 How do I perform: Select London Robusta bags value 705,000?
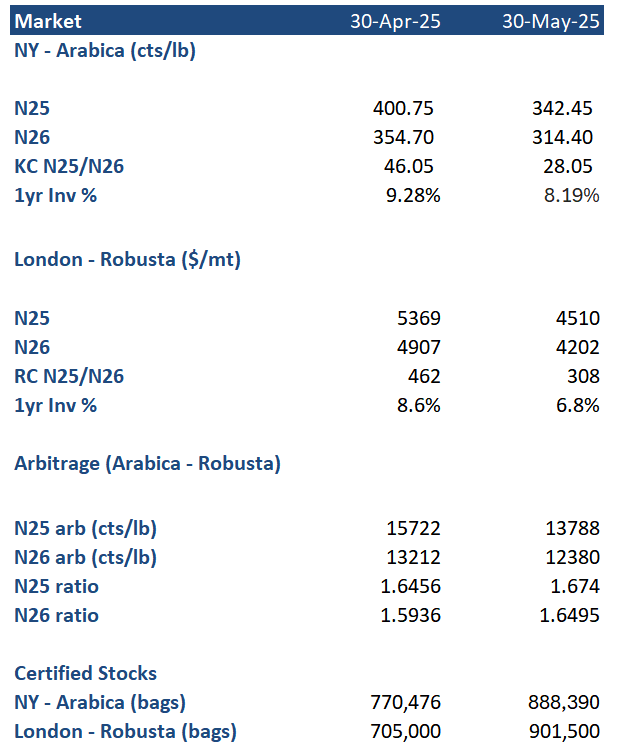tap(405, 731)
